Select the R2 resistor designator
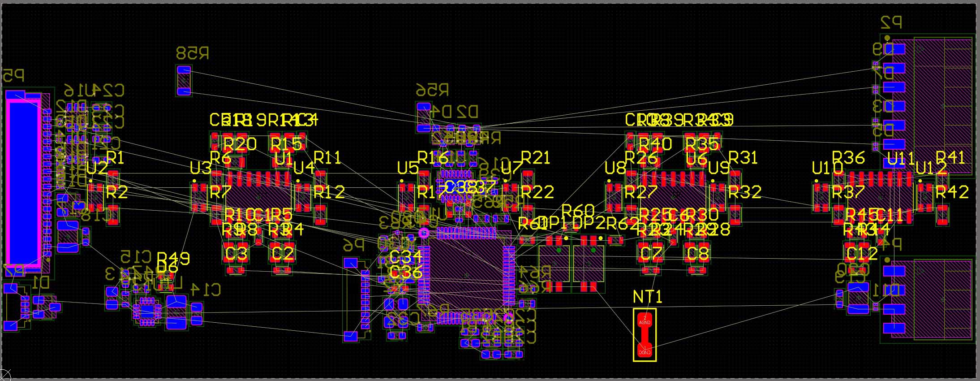This screenshot has width=980, height=381. [x=117, y=192]
